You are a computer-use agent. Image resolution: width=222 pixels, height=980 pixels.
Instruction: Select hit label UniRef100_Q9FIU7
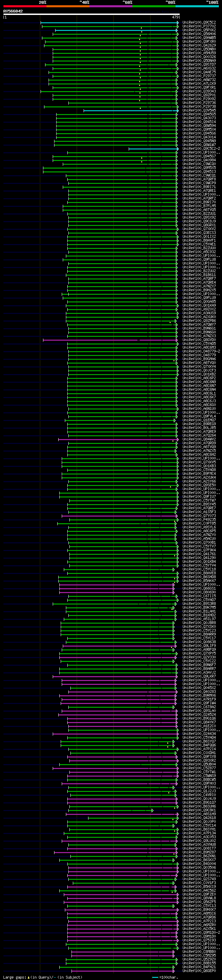click(199, 497)
